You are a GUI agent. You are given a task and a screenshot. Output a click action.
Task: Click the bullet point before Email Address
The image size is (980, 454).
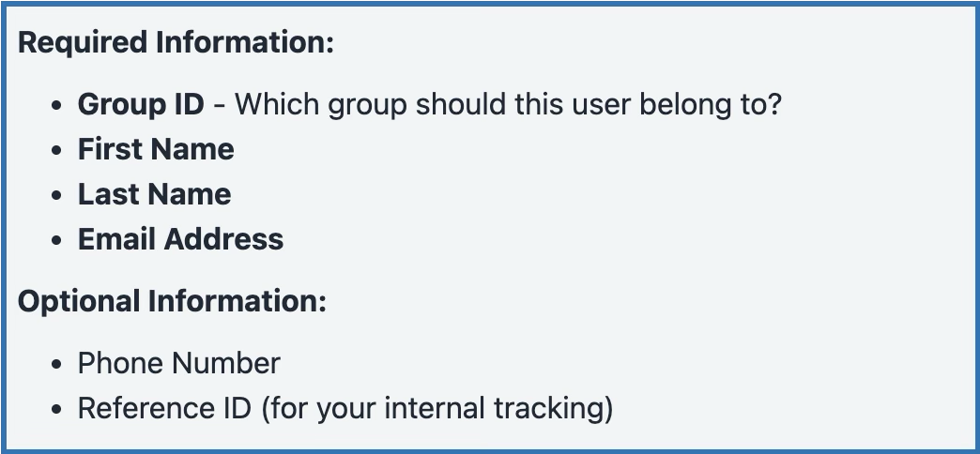point(59,240)
